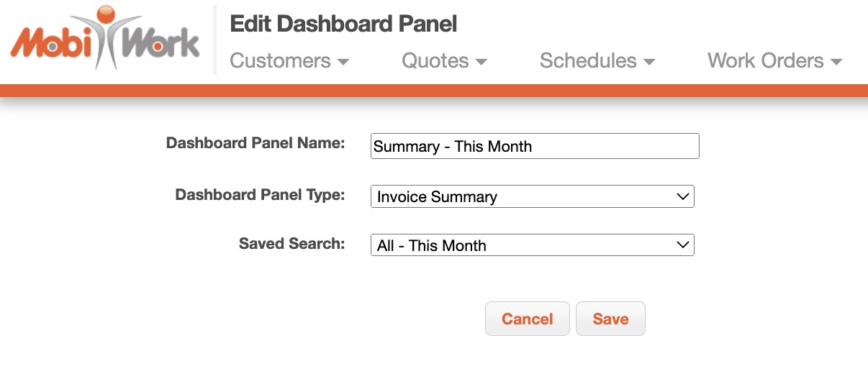
Task: Click the caret next to Work Orders
Action: [x=836, y=63]
